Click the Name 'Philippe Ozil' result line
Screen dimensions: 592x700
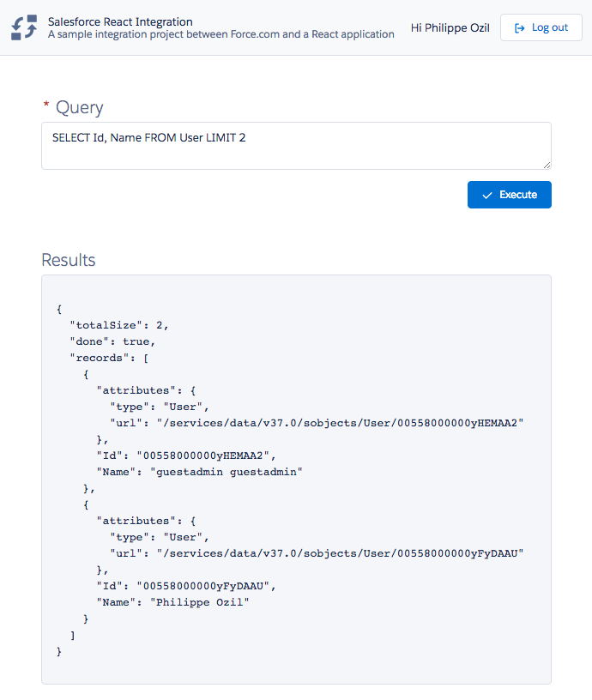coord(172,602)
